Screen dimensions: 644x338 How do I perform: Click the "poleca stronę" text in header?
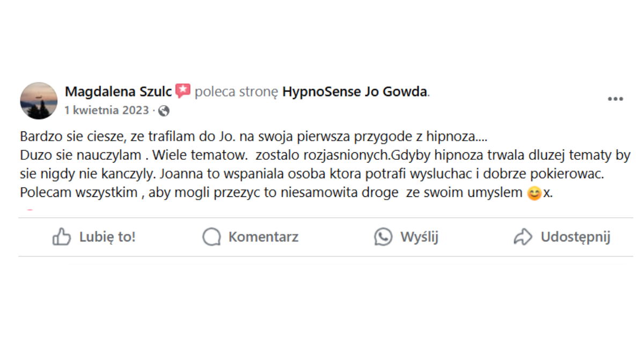click(236, 92)
